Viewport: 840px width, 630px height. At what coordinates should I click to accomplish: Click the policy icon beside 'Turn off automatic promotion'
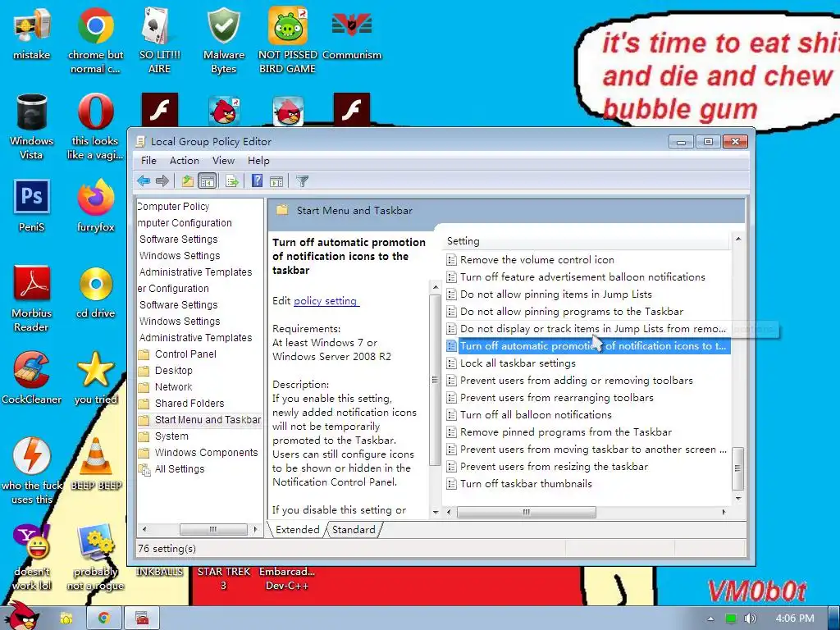[x=451, y=346]
